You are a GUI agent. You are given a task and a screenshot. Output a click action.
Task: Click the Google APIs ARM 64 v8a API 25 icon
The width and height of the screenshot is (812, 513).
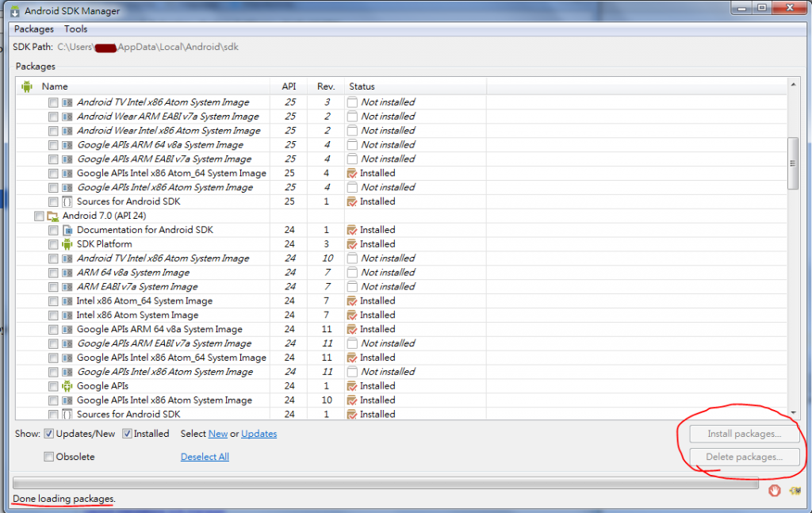click(x=67, y=145)
